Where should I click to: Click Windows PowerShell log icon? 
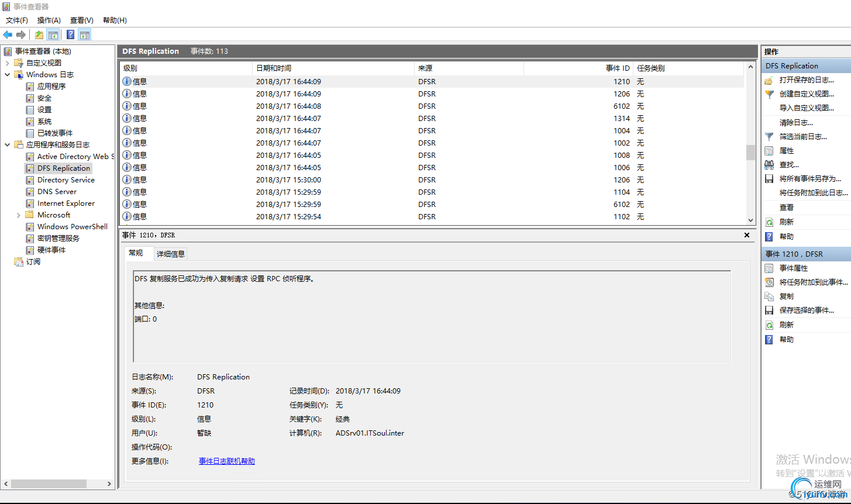tap(30, 227)
